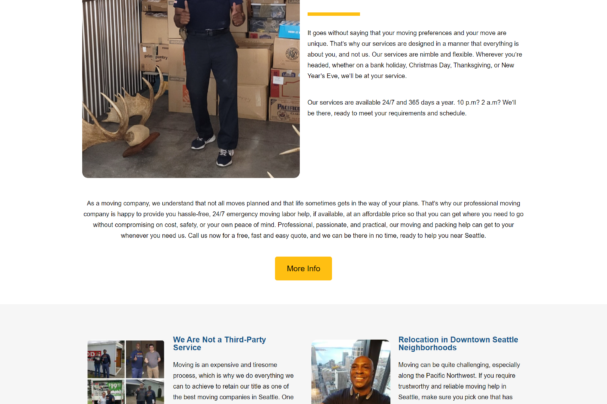
Task: Select the collage photo of men beside a house
Action: point(145,392)
